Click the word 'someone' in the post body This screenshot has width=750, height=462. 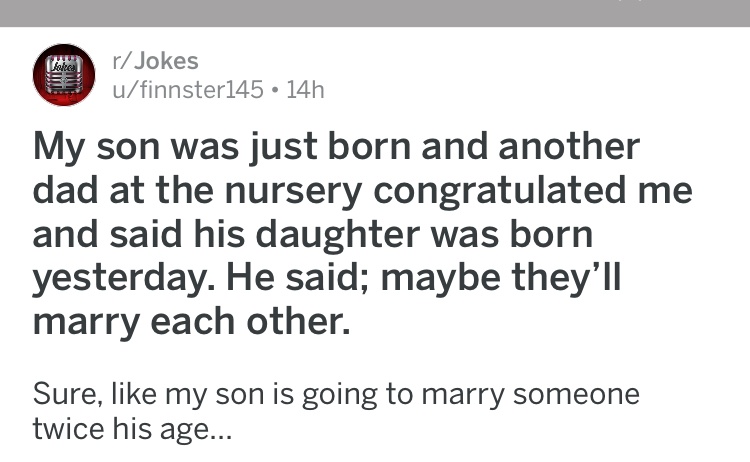[x=576, y=395]
